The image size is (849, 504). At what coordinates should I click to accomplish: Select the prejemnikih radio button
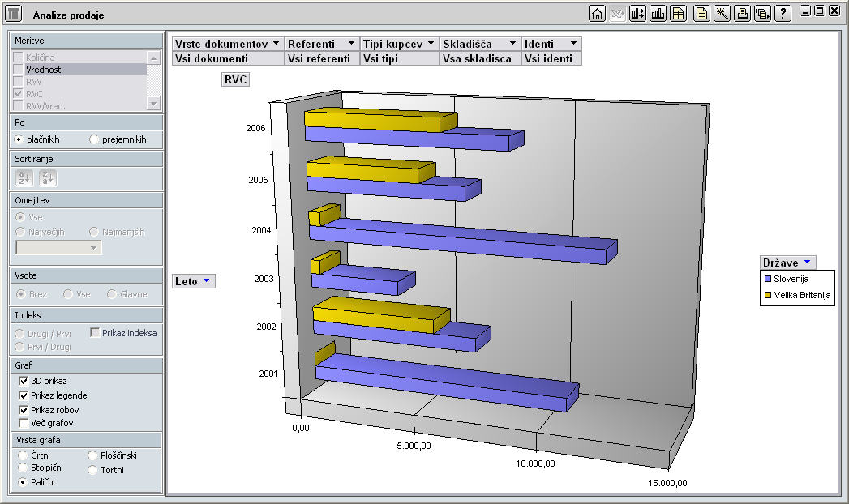pyautogui.click(x=94, y=139)
